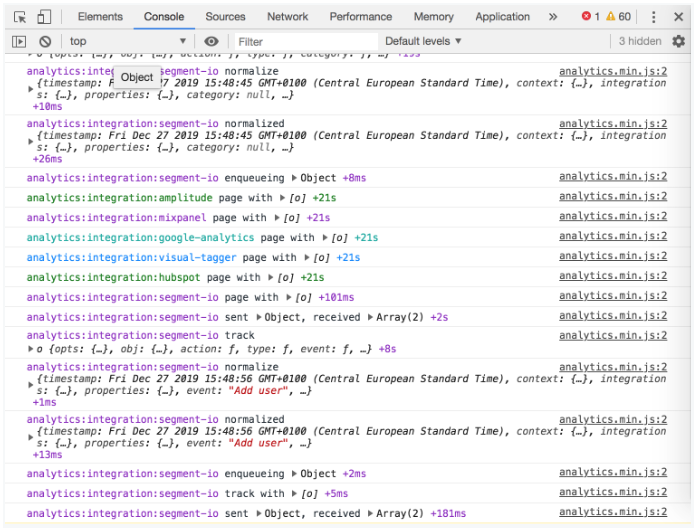Show the console sidebar panel

19,41
